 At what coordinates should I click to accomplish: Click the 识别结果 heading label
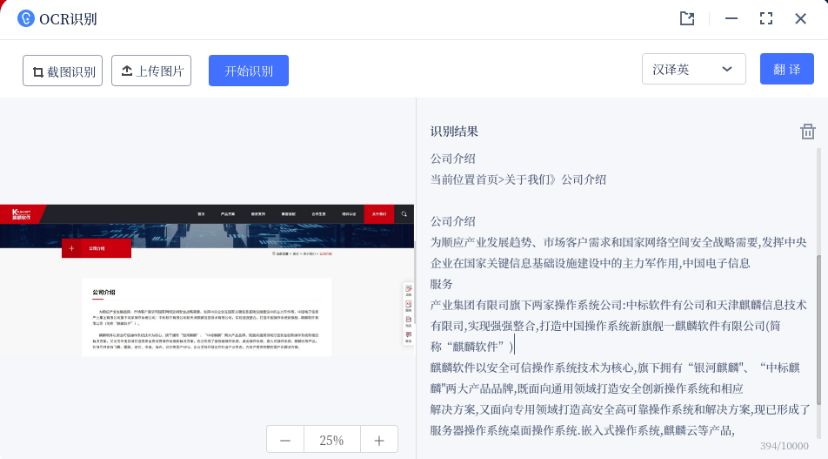tap(454, 132)
